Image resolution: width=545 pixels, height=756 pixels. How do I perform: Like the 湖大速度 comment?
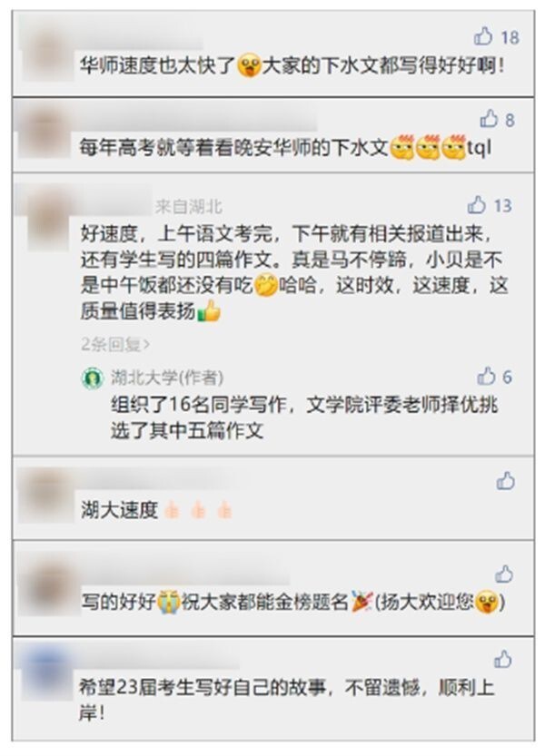pyautogui.click(x=505, y=481)
